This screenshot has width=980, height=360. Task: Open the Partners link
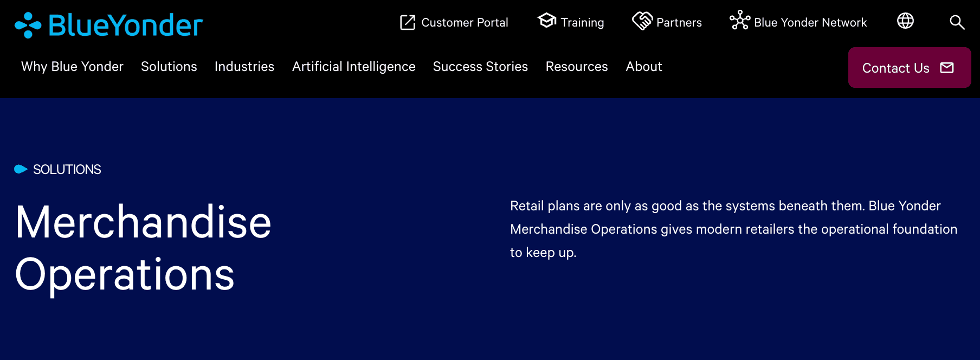tap(667, 22)
